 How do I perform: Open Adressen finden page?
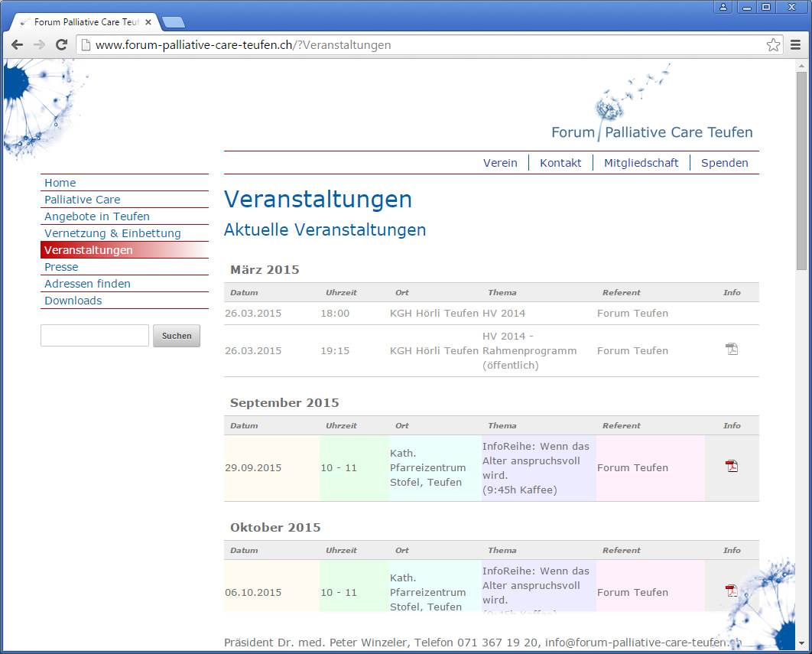click(87, 284)
